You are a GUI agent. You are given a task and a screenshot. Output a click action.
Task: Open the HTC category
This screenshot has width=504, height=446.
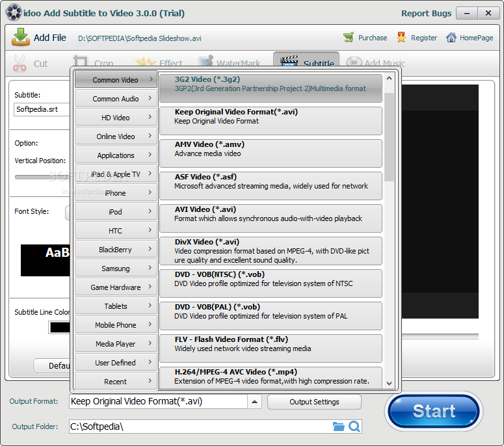(x=116, y=231)
